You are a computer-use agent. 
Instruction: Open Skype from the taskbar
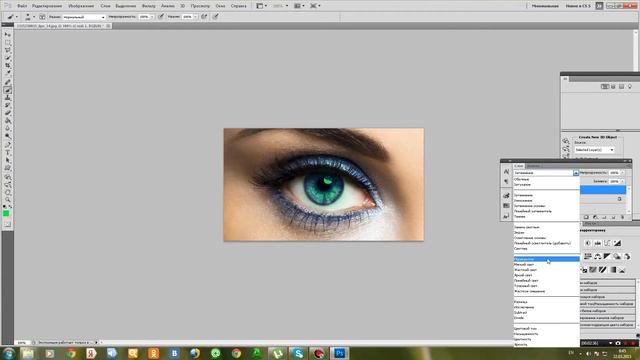(x=298, y=353)
